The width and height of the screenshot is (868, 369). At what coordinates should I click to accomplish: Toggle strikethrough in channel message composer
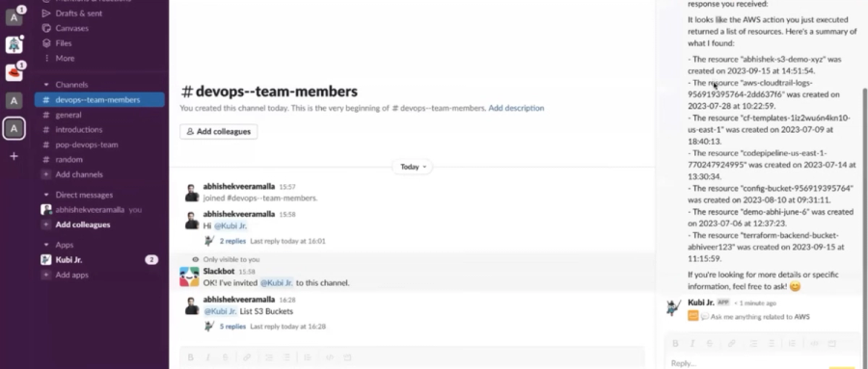tap(226, 357)
